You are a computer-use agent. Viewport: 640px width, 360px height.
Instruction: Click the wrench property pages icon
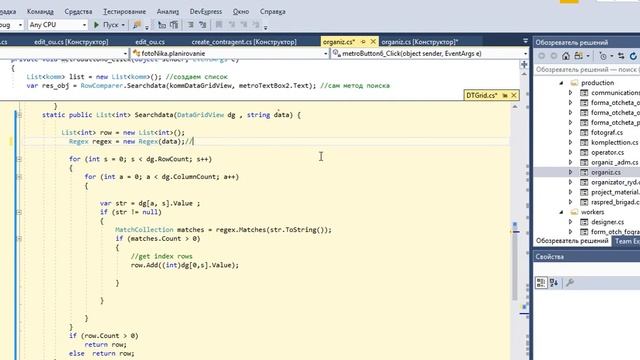570,282
